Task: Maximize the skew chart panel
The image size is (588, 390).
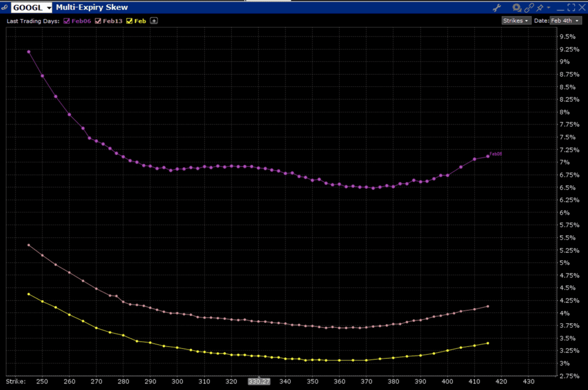Action: point(571,7)
